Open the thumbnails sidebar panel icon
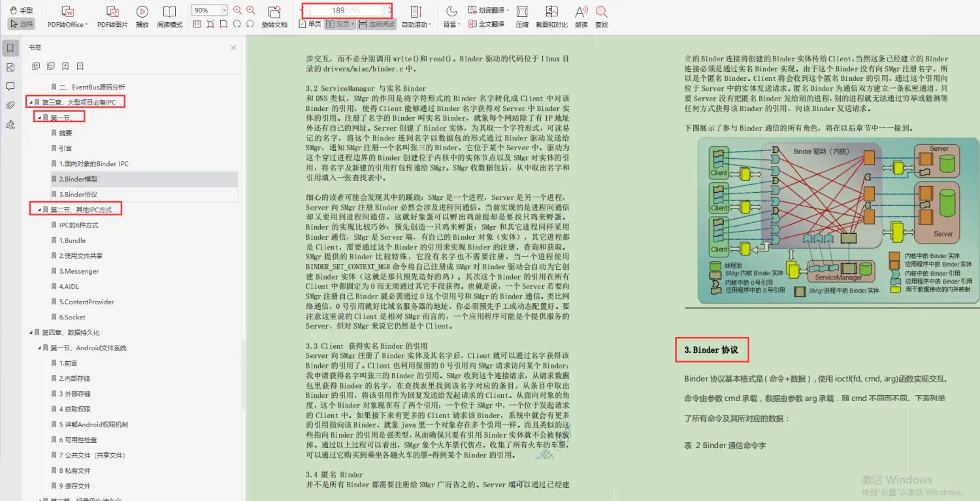Image resolution: width=980 pixels, height=501 pixels. pyautogui.click(x=10, y=67)
